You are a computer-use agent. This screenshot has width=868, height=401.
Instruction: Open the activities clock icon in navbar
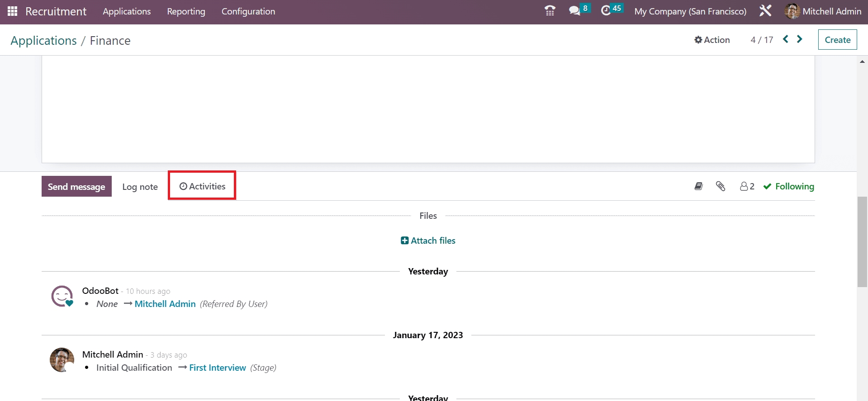[x=606, y=11]
